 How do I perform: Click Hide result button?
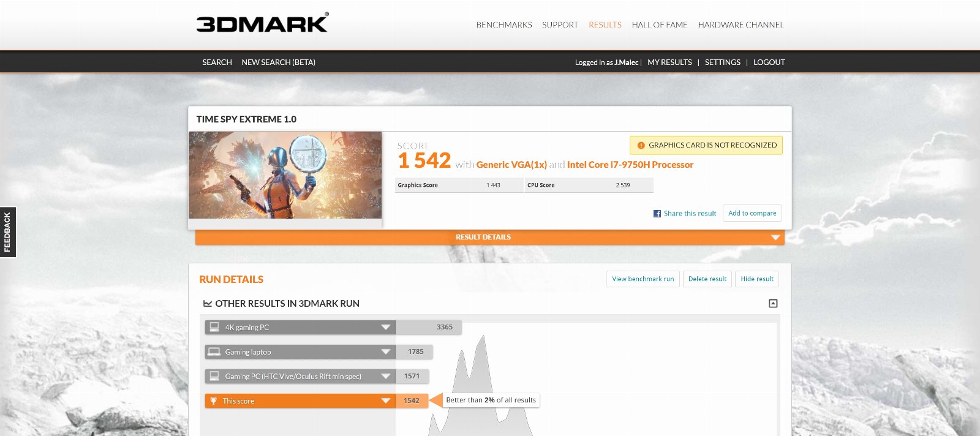[x=757, y=279]
